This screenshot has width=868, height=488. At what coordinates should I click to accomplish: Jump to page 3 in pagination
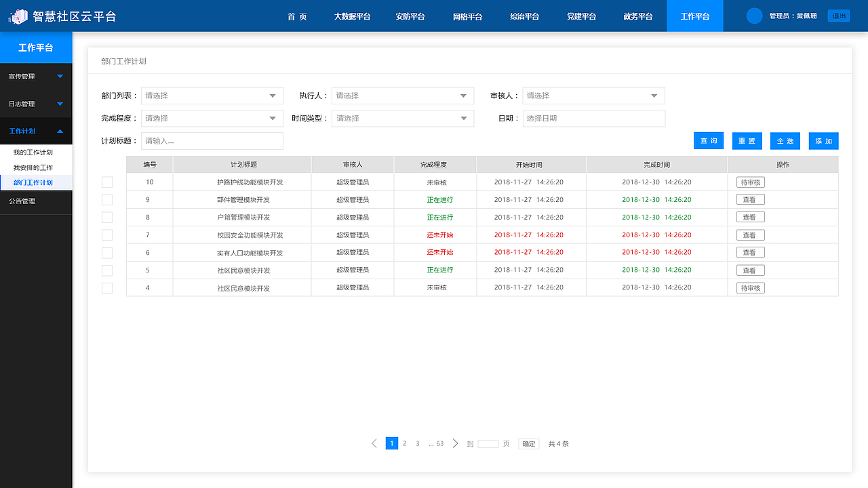418,443
